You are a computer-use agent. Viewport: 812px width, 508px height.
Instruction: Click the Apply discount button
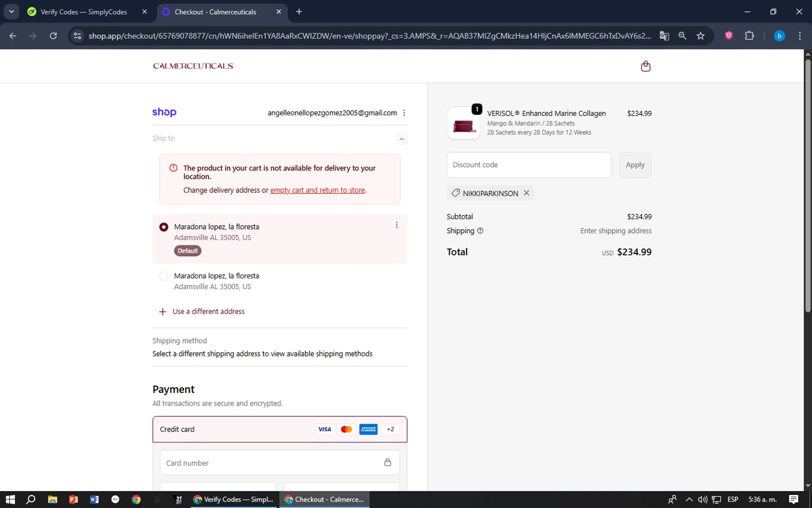click(x=635, y=165)
